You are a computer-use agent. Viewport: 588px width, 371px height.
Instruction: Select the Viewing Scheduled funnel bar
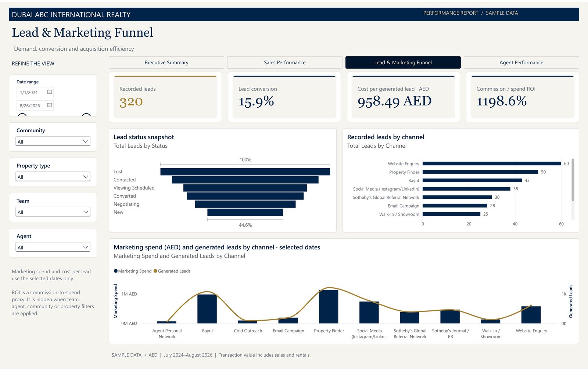[x=245, y=188]
